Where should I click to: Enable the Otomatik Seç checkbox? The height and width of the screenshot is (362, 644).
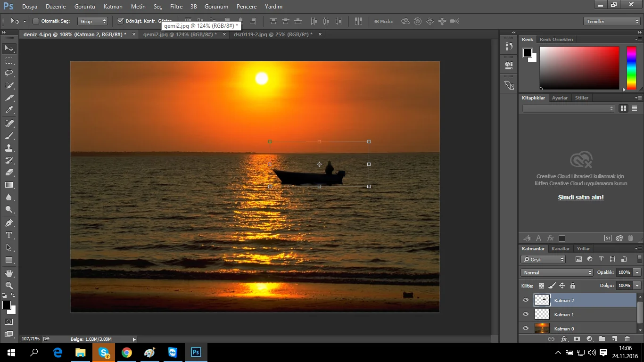[36, 21]
